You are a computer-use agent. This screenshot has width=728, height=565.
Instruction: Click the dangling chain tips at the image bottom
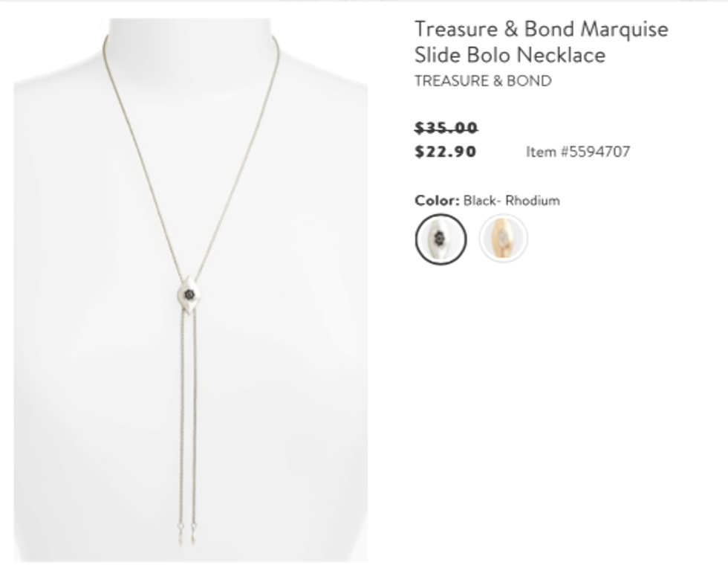[186, 534]
